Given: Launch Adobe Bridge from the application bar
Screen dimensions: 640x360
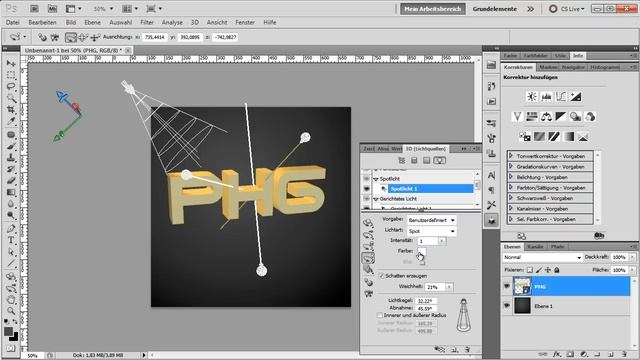Looking at the screenshot, I should (34, 9).
